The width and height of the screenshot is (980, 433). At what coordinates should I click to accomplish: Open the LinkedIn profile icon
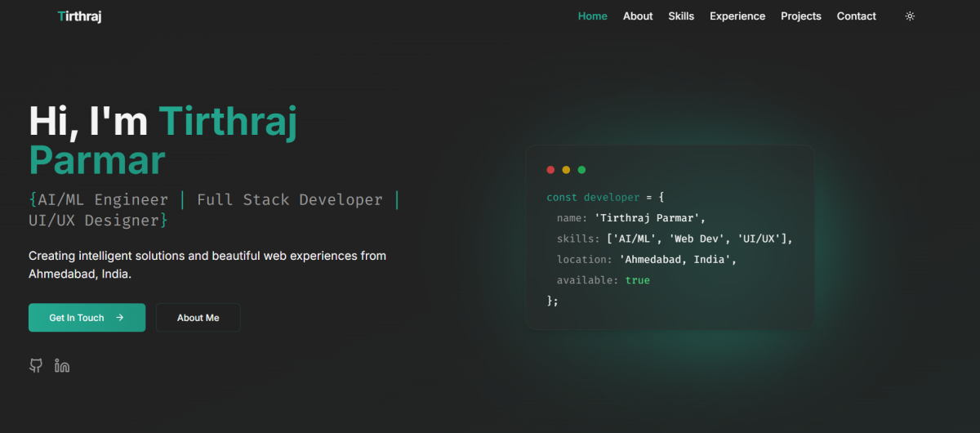click(x=62, y=366)
